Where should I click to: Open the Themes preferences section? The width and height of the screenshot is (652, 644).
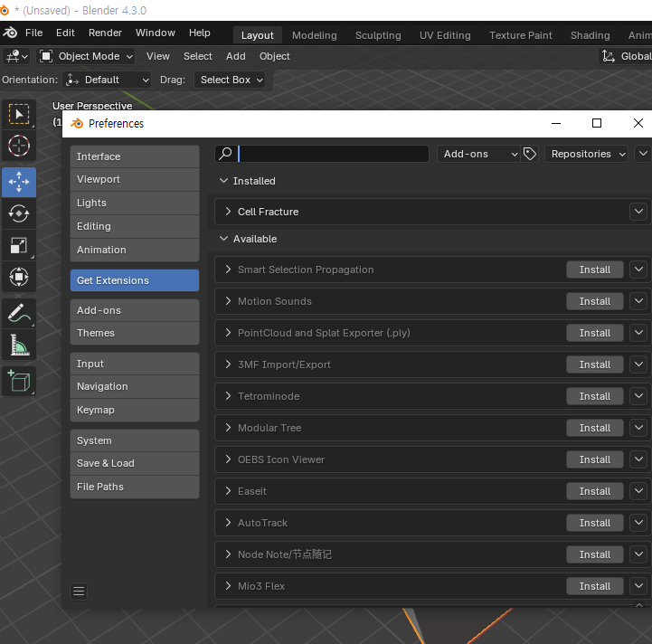135,333
